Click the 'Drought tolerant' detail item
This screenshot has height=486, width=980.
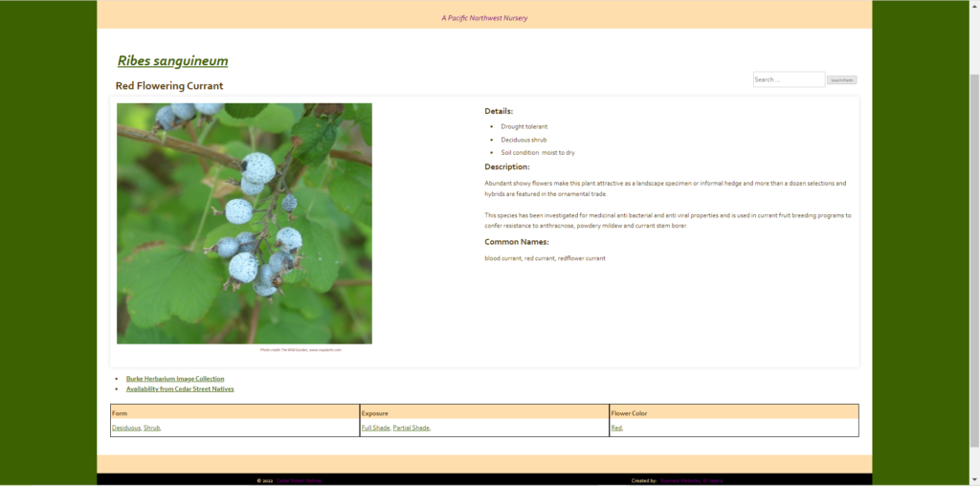(x=523, y=127)
